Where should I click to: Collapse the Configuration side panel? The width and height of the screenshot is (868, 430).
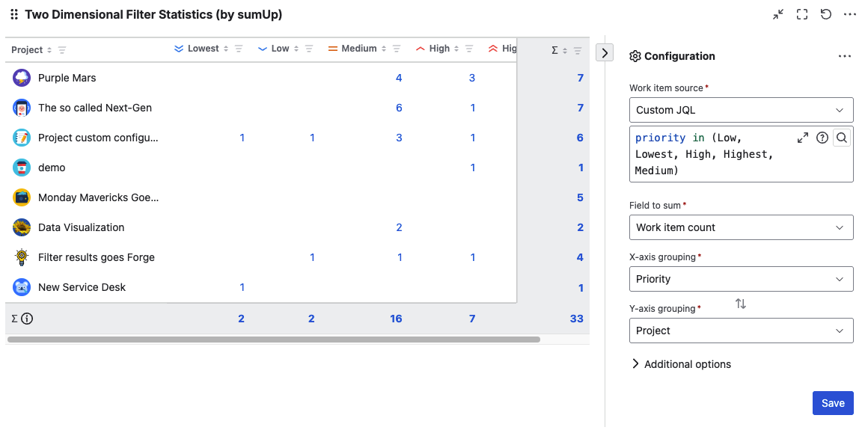(604, 52)
